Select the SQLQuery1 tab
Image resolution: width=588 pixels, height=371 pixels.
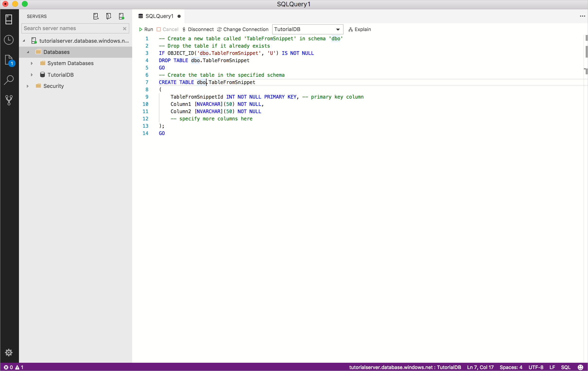pos(159,16)
